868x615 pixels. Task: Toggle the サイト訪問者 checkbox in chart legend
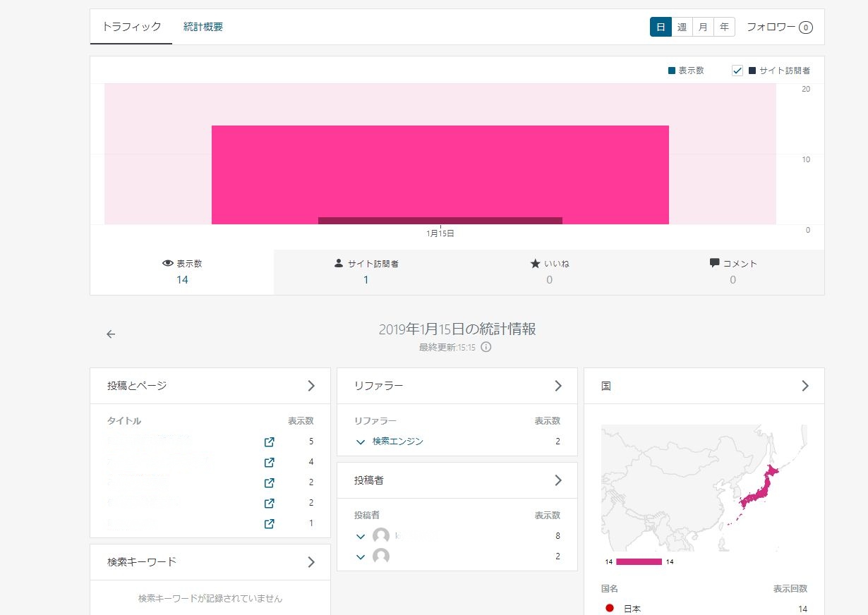(x=737, y=71)
